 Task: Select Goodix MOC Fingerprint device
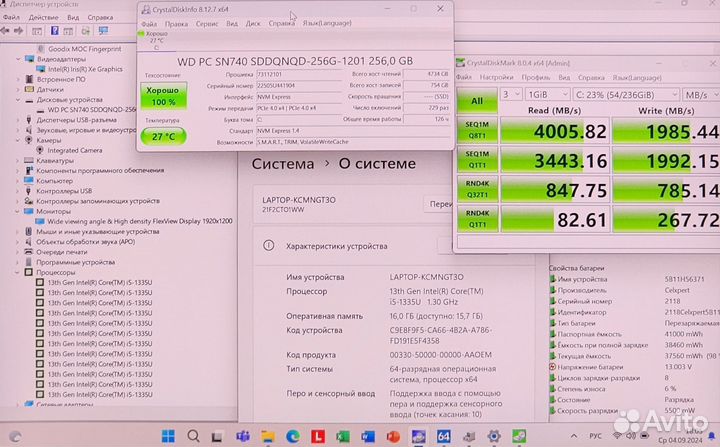pos(85,49)
